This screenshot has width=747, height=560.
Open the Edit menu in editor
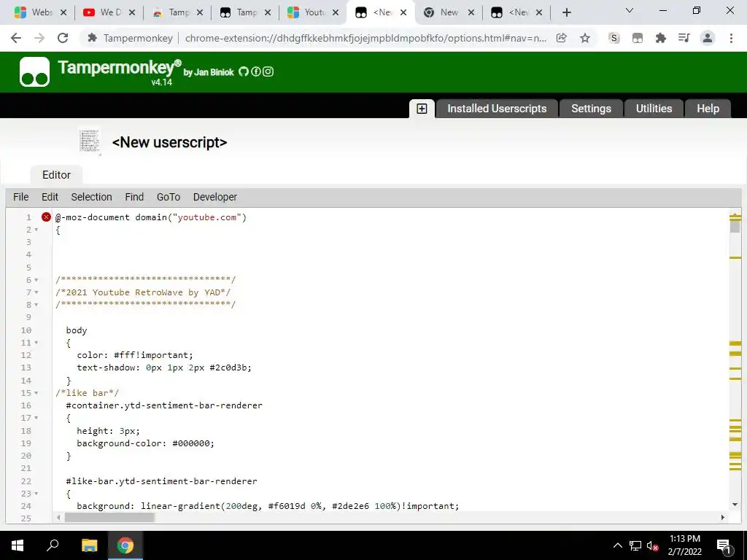[x=50, y=197]
